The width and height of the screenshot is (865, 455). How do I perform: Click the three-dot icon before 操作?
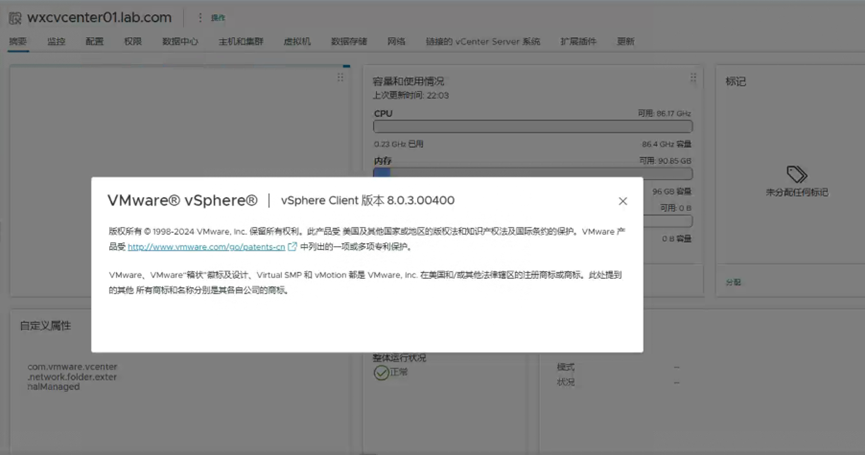(x=200, y=18)
